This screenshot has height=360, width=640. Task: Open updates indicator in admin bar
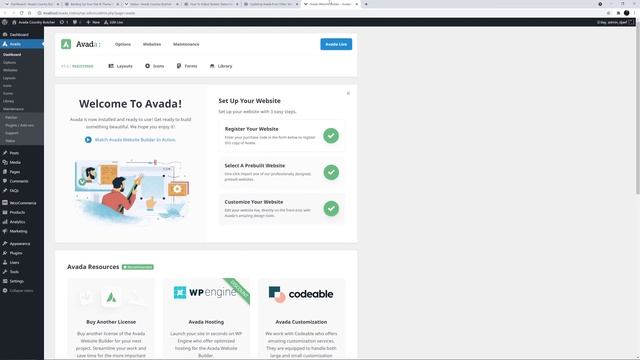(64, 22)
